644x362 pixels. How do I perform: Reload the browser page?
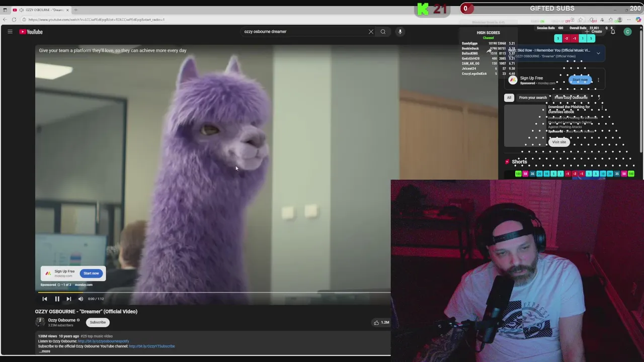pyautogui.click(x=14, y=20)
